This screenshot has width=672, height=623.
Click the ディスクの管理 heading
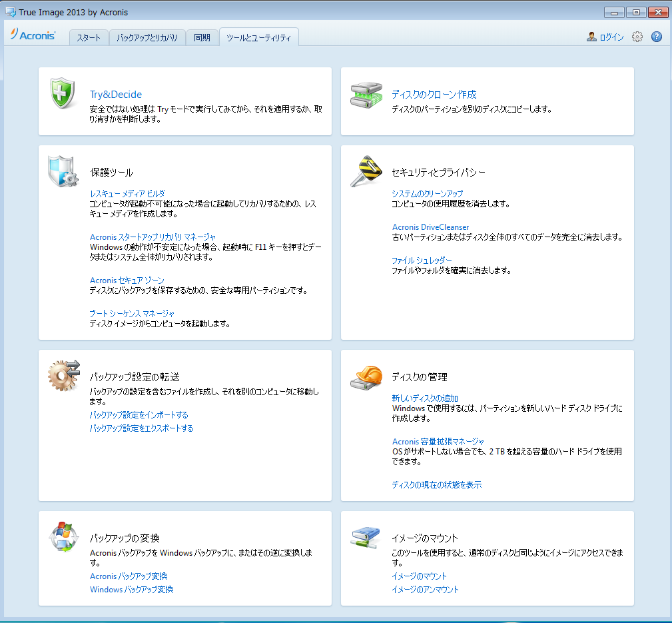420,377
